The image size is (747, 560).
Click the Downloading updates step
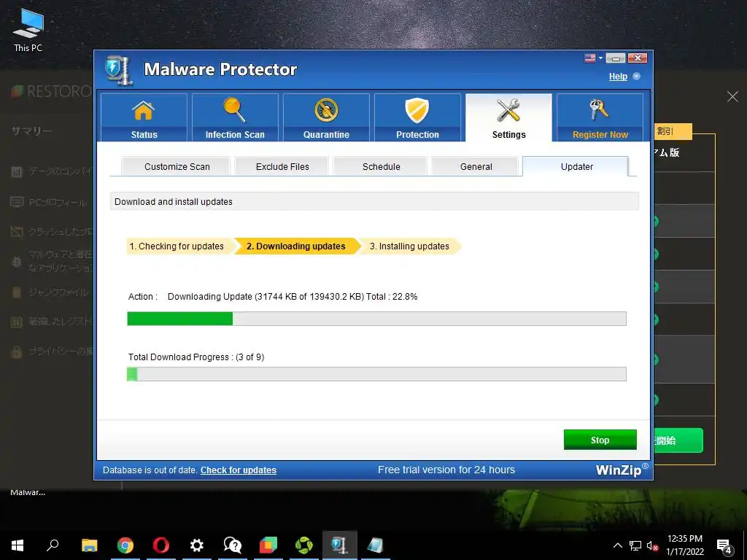pos(296,246)
